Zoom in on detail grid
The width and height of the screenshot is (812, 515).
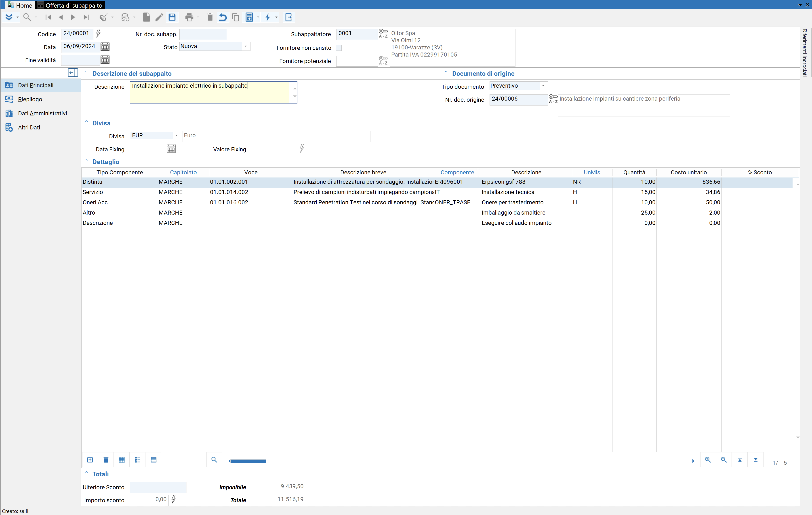tap(708, 460)
